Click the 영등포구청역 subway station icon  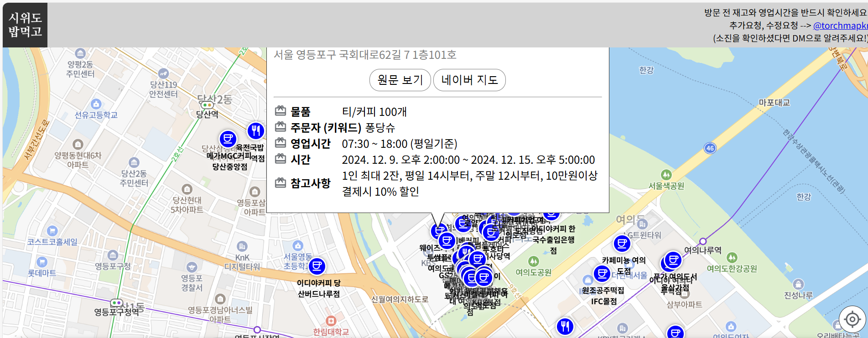[x=116, y=302]
